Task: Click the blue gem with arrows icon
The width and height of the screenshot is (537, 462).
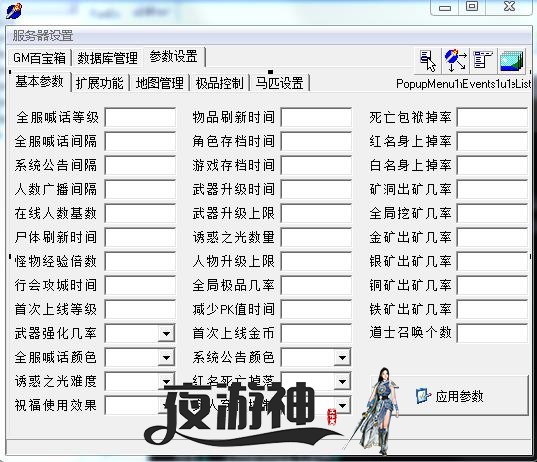Action: point(455,61)
